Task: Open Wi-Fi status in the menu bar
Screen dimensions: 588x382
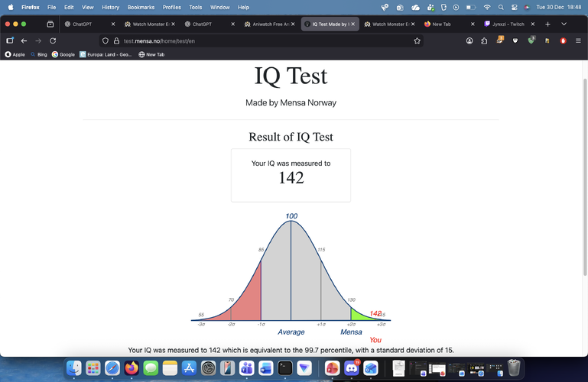Action: (487, 7)
